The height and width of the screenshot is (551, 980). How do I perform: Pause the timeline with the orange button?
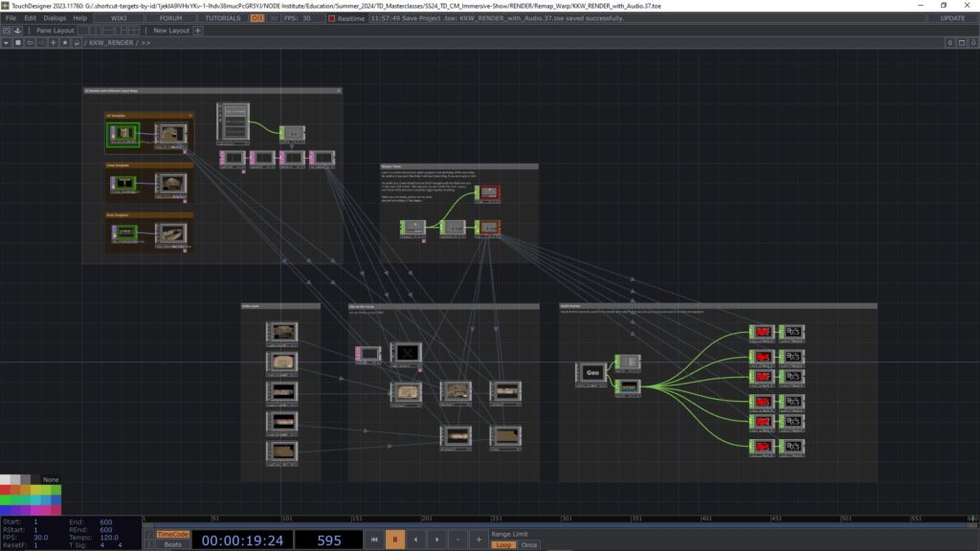pos(394,540)
